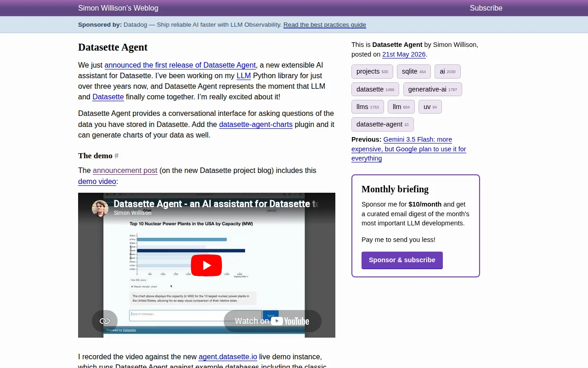
Task: Click the Simon Willison channel name in video
Action: 132,213
